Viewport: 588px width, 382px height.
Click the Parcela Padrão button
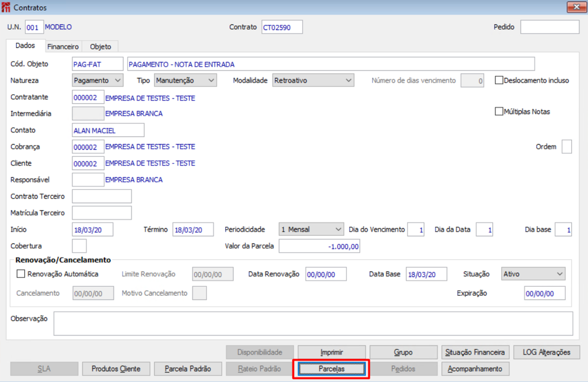188,369
